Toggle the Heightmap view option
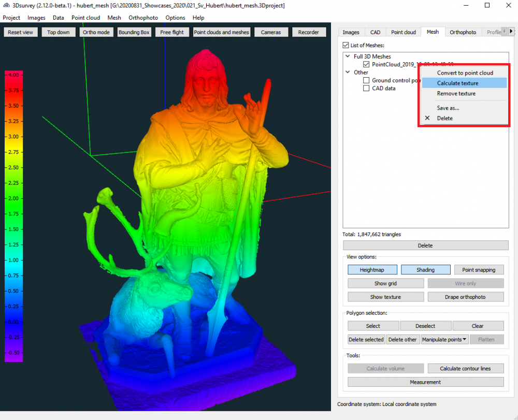The height and width of the screenshot is (420, 518). (x=372, y=270)
